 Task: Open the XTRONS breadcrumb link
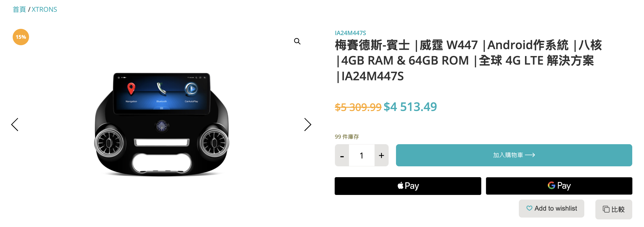[x=44, y=9]
